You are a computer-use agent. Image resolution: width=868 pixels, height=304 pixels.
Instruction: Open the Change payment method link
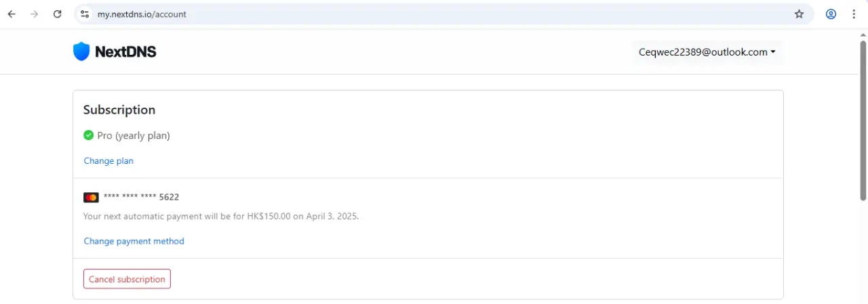coord(134,241)
